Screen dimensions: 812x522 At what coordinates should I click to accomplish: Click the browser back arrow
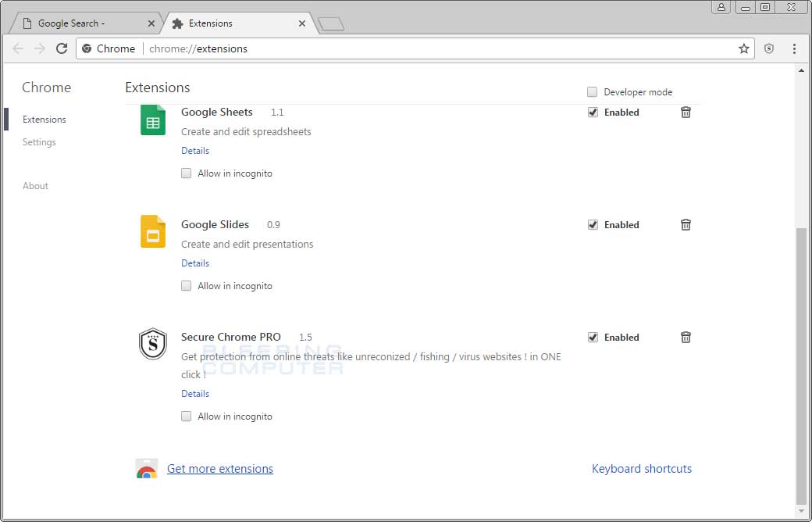[x=18, y=48]
